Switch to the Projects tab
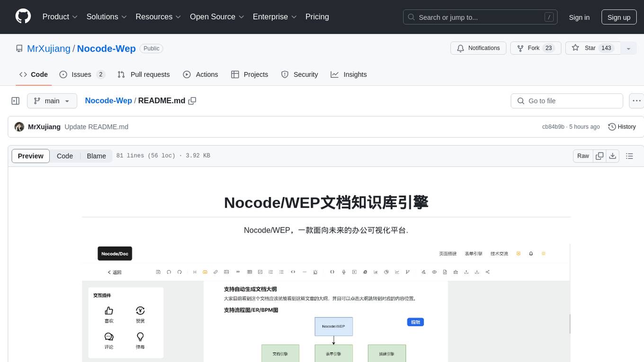 coord(250,74)
